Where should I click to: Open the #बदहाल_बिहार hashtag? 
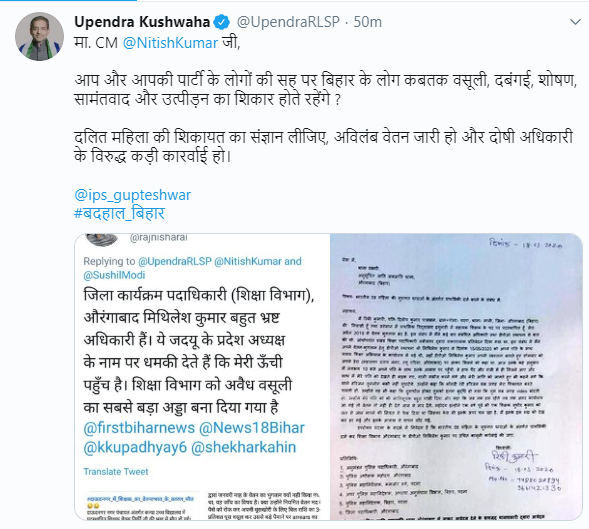click(x=119, y=213)
